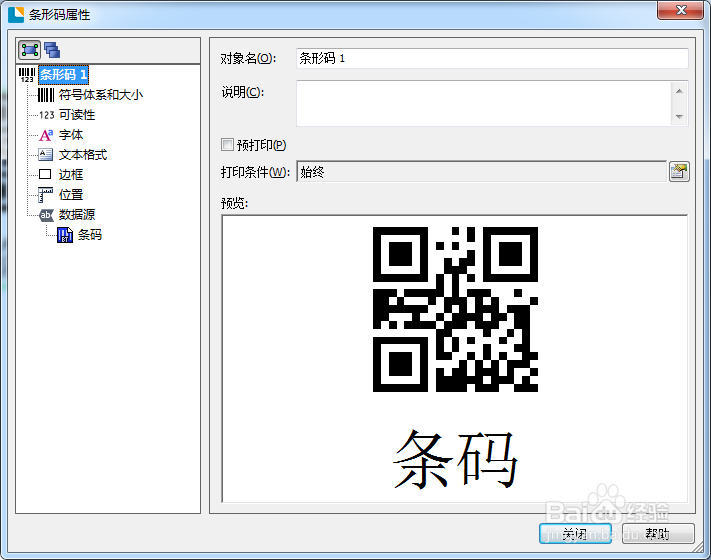Close the 条形码属性 dialog window
This screenshot has height=560, width=711.
click(x=680, y=10)
